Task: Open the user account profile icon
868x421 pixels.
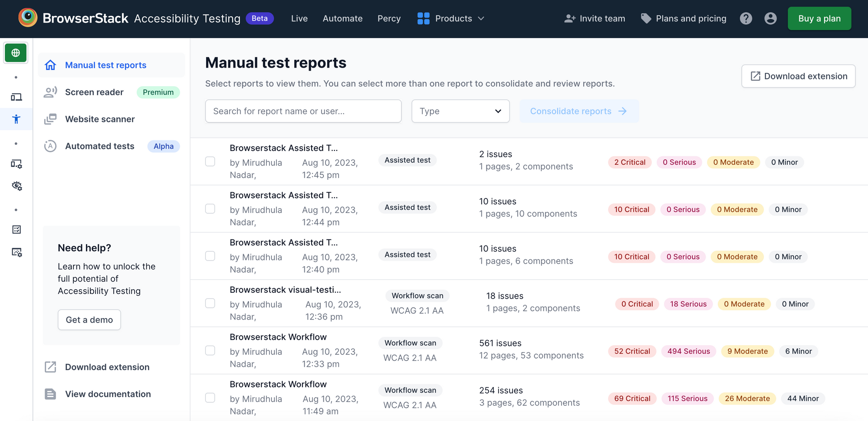Action: (770, 18)
